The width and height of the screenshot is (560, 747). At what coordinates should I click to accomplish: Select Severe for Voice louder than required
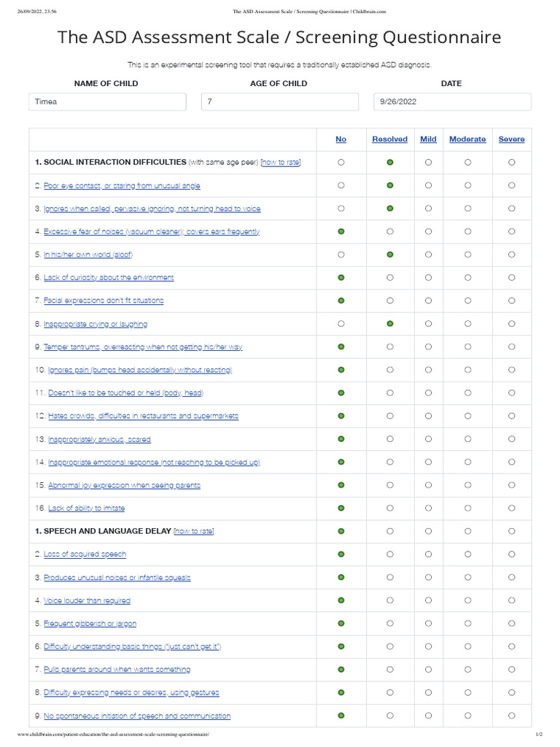point(511,600)
